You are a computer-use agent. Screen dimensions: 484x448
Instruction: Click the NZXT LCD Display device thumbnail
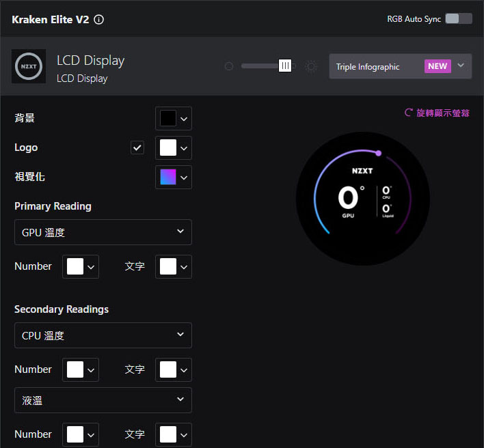[x=29, y=66]
